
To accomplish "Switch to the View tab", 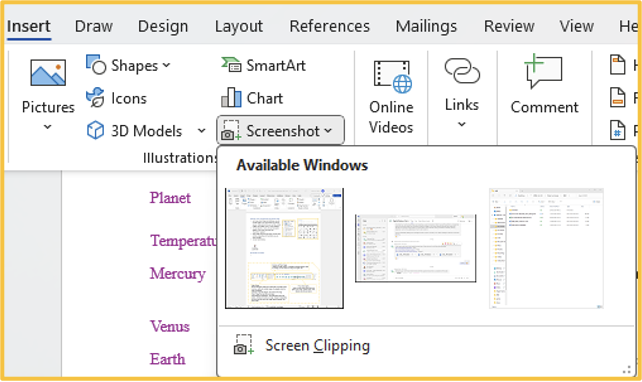I will [x=576, y=27].
